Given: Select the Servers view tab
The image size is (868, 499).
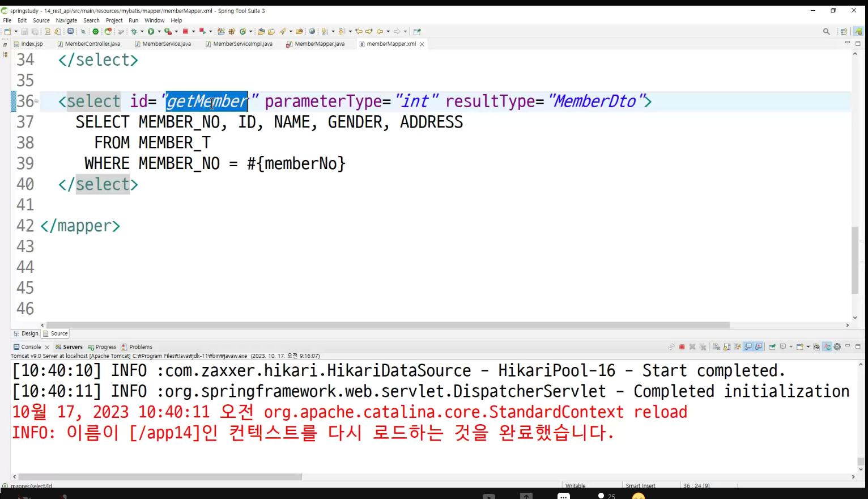Looking at the screenshot, I should click(69, 347).
